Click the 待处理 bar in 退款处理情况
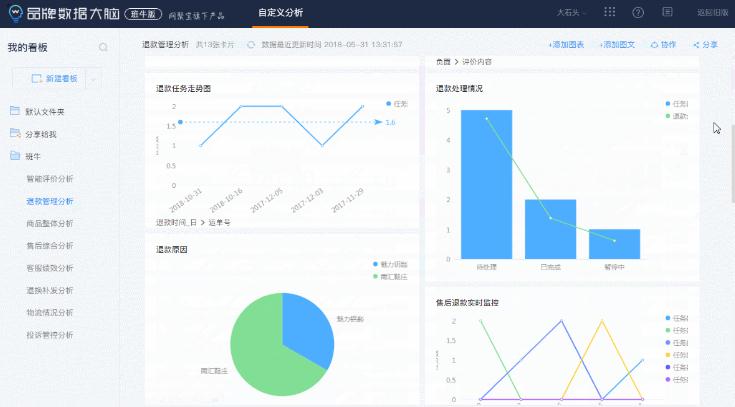Screen dimensions: 735x407 pos(487,184)
